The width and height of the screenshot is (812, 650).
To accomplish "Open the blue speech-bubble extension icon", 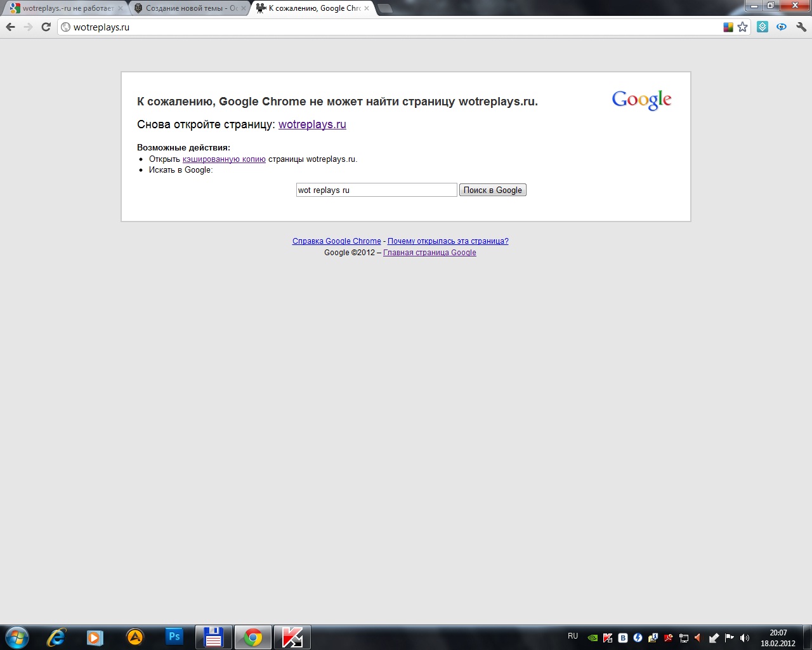I will 782,27.
